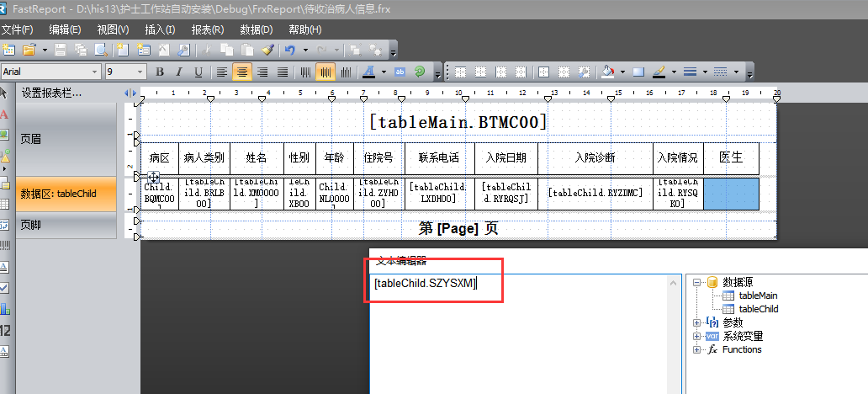Toggle Underline formatting
Image resolution: width=868 pixels, height=394 pixels.
(x=198, y=72)
